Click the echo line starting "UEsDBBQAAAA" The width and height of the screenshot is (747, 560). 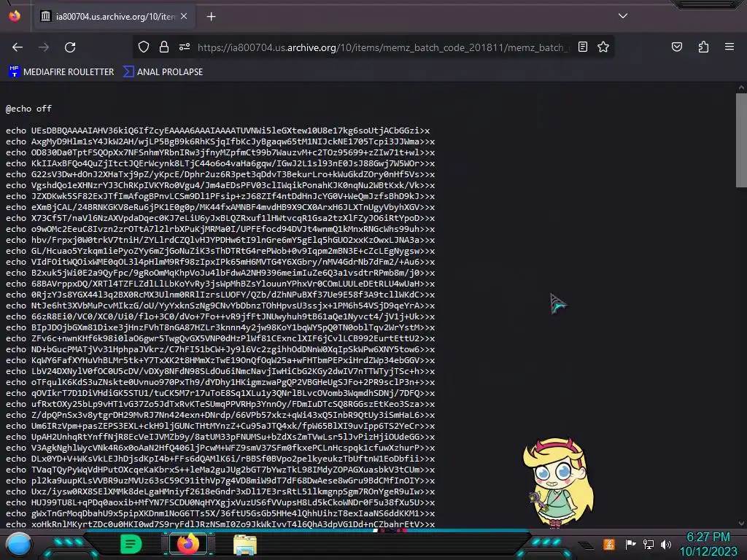click(217, 131)
